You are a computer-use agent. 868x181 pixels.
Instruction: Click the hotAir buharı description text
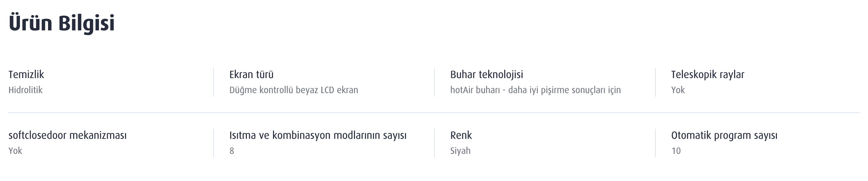pos(536,90)
